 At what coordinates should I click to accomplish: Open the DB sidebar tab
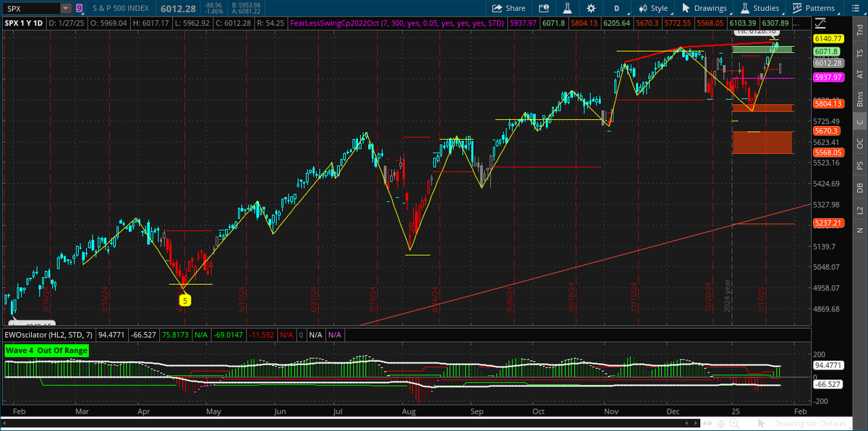(x=860, y=187)
